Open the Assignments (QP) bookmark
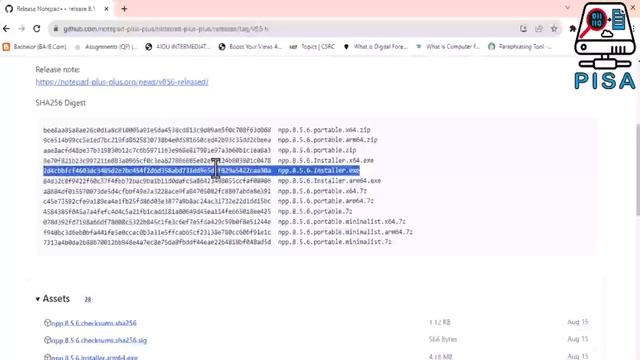This screenshot has height=360, width=640. [x=105, y=47]
